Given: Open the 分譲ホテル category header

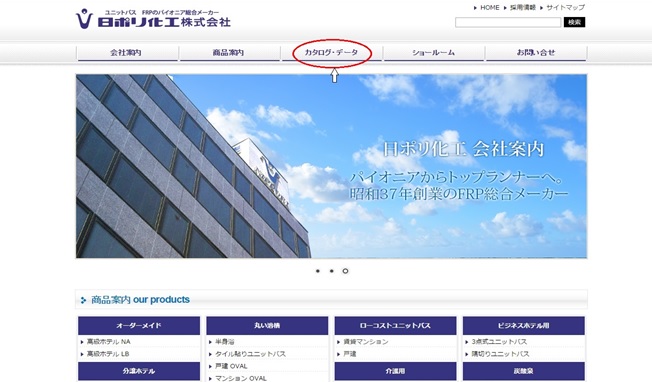Looking at the screenshot, I should pyautogui.click(x=139, y=371).
